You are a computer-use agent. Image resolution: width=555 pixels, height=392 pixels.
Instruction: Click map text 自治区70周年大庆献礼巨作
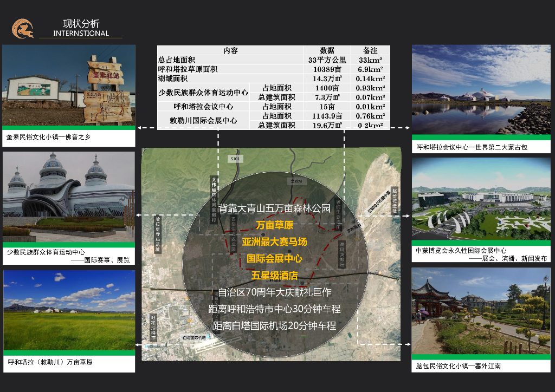[274, 292]
